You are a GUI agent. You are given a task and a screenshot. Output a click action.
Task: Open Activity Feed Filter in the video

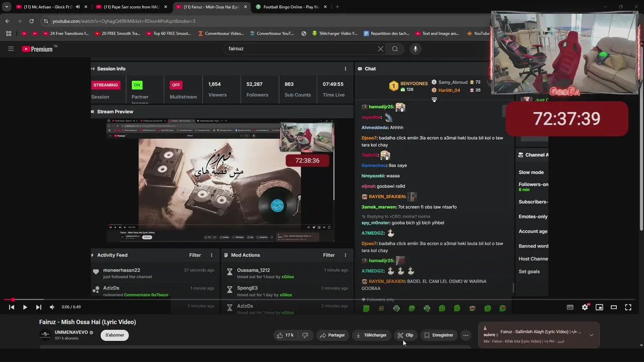coord(195,255)
